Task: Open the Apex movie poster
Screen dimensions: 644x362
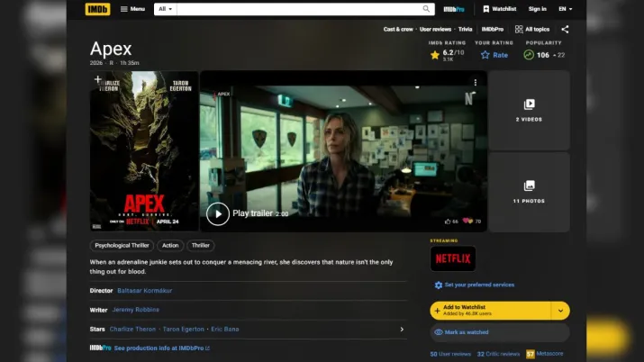Action: 144,151
